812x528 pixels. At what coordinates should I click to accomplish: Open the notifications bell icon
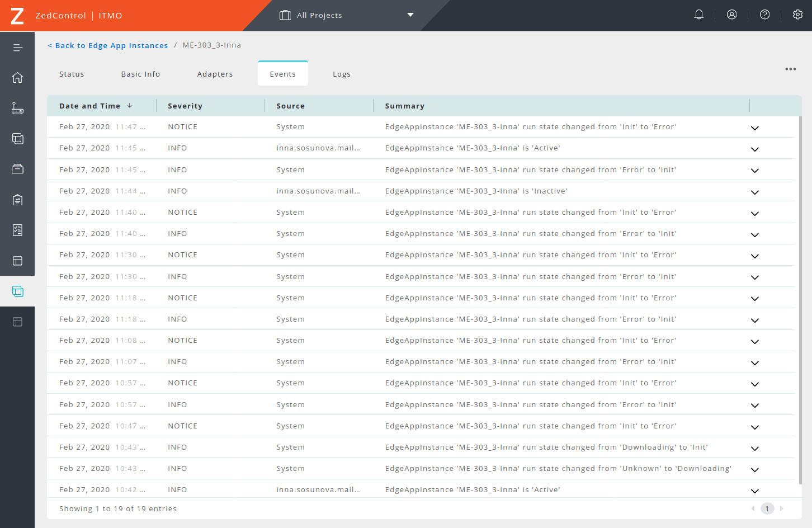pos(698,15)
